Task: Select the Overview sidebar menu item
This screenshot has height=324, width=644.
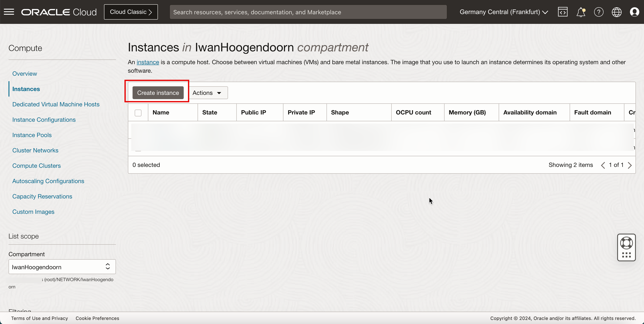Action: click(x=24, y=74)
